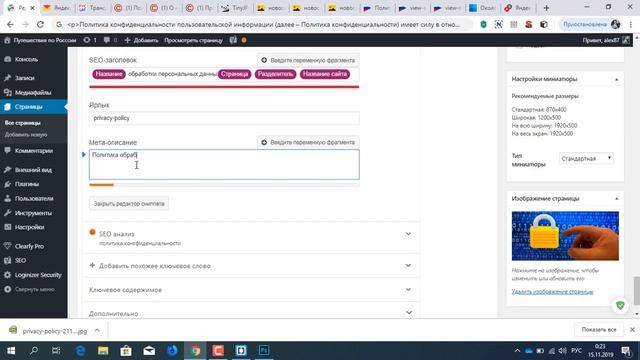The image size is (640, 360).
Task: Open the Инструменты sidebar item
Action: point(33,213)
